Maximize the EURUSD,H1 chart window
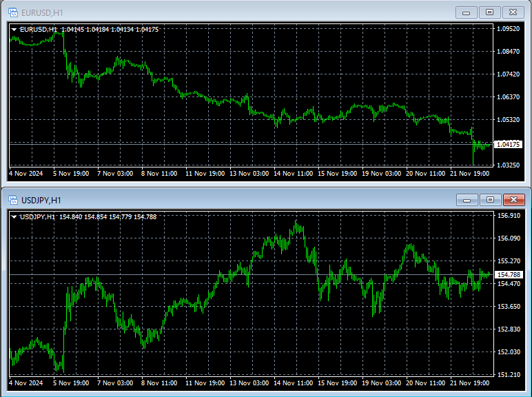The width and height of the screenshot is (532, 397). (489, 12)
